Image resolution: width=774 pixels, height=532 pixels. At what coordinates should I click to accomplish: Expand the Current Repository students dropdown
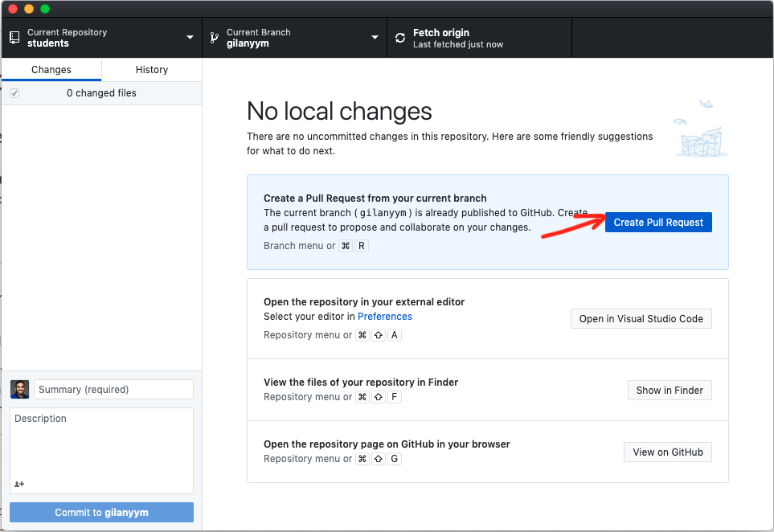tap(102, 38)
